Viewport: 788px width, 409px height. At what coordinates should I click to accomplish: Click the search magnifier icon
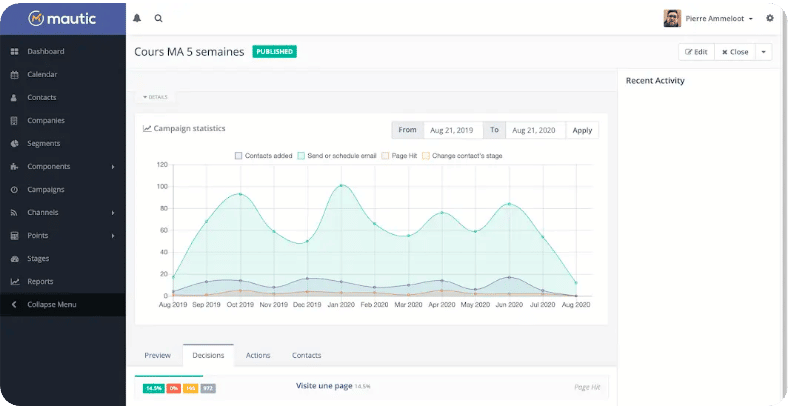[x=159, y=18]
